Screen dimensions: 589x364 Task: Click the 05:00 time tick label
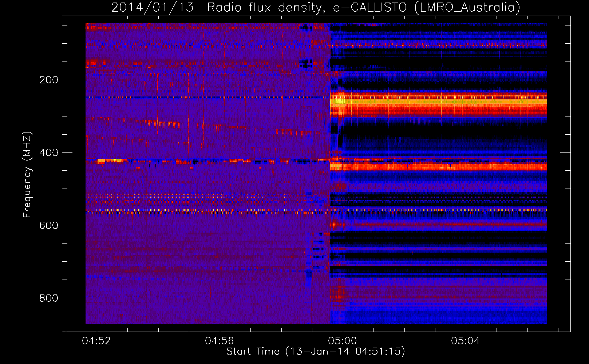click(x=343, y=341)
